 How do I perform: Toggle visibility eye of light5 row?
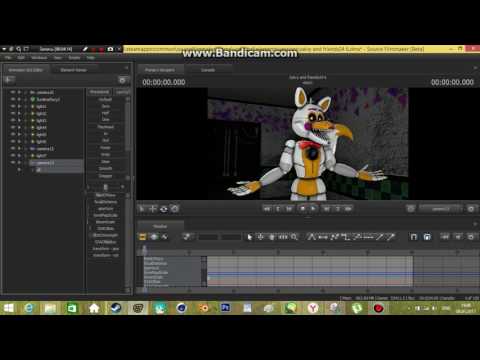[13, 134]
